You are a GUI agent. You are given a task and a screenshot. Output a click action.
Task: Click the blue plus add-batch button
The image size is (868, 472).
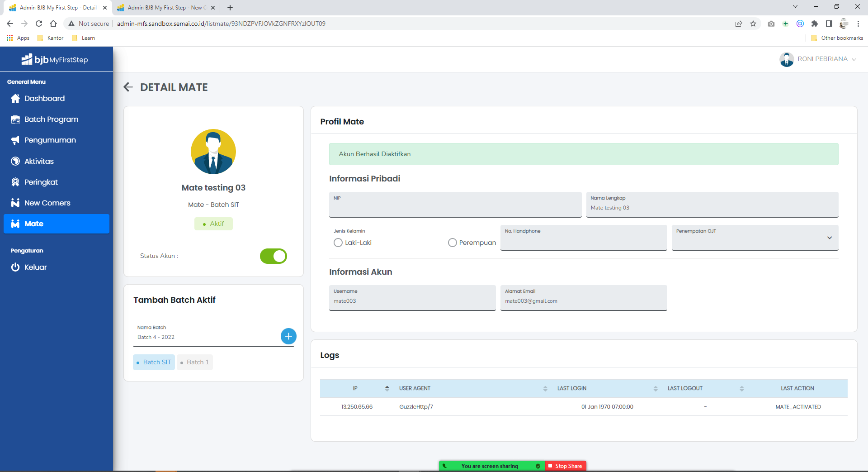[x=288, y=336]
